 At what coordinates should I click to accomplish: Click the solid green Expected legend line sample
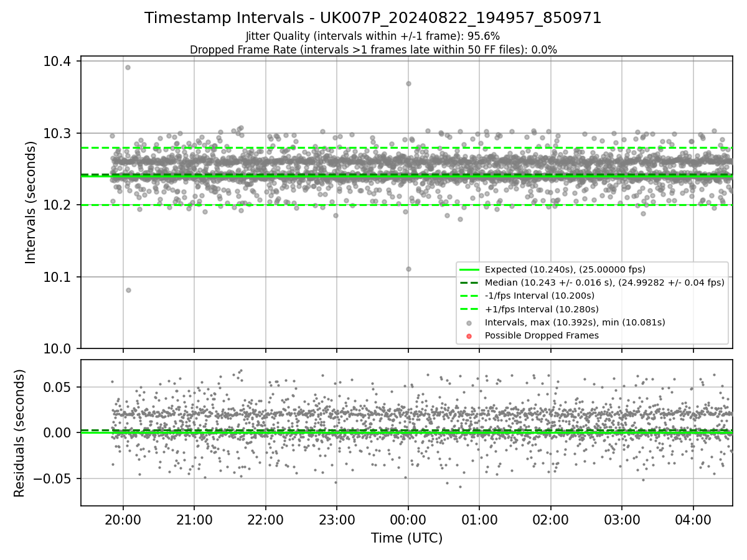pos(469,269)
